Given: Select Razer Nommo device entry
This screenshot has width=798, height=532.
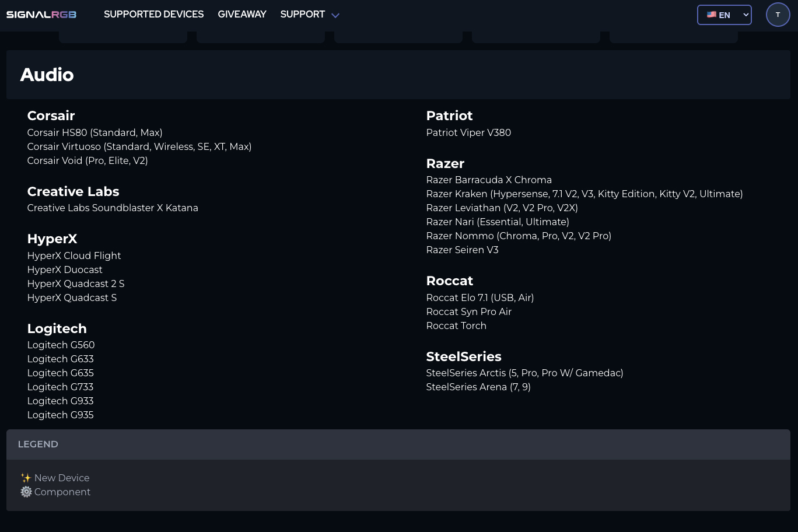Looking at the screenshot, I should coord(519,236).
